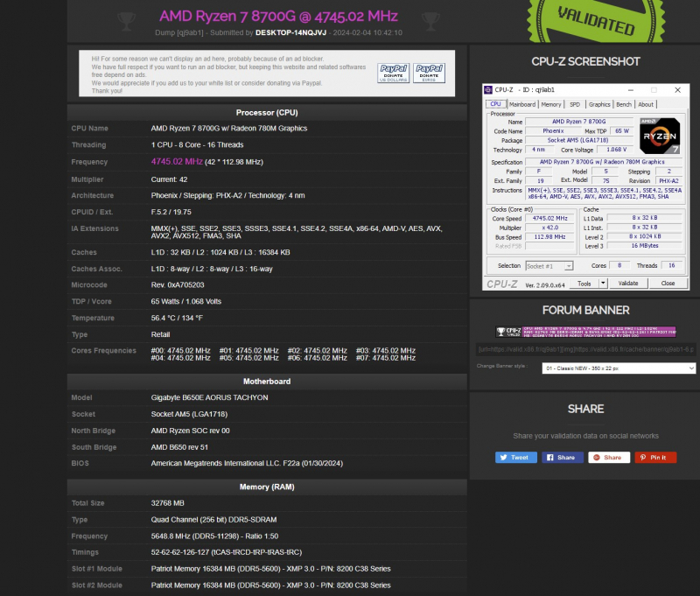Pin the validation on Pinterest
The height and width of the screenshot is (596, 700).
654,457
